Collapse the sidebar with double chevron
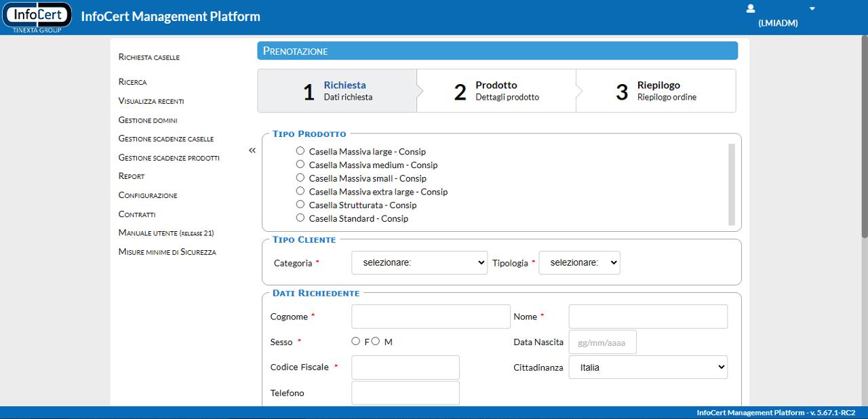This screenshot has height=419, width=868. [252, 151]
